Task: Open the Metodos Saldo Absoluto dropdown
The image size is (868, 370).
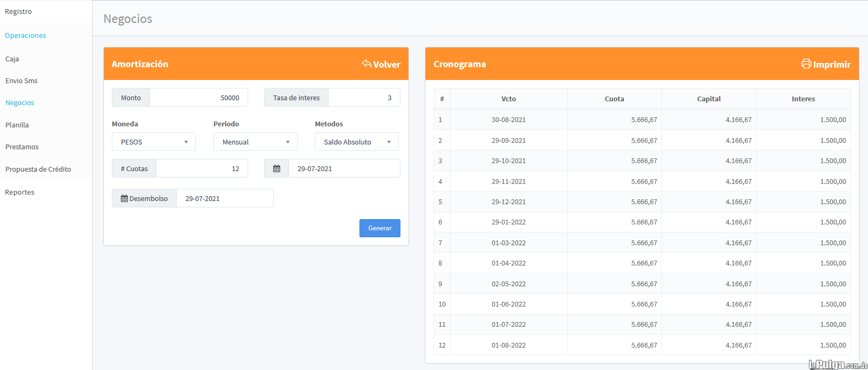Action: 357,142
